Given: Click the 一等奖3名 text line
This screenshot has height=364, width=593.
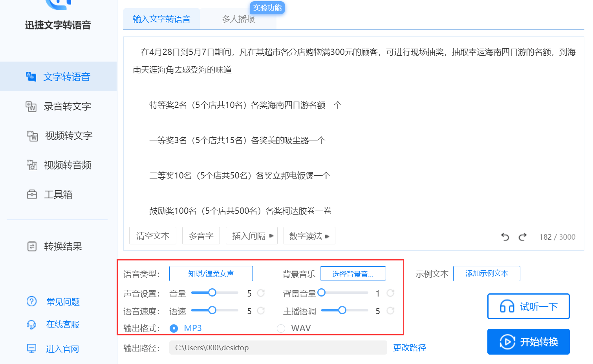Looking at the screenshot, I should point(237,140).
